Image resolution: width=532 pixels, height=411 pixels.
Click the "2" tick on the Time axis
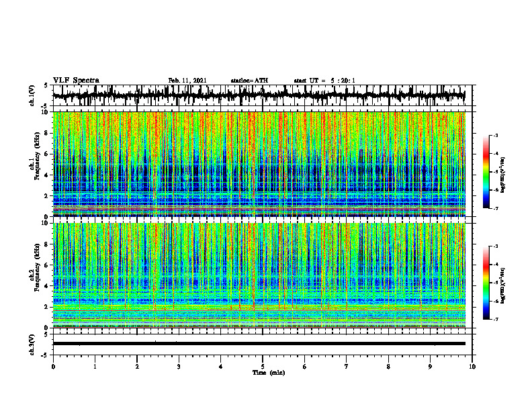point(137,367)
